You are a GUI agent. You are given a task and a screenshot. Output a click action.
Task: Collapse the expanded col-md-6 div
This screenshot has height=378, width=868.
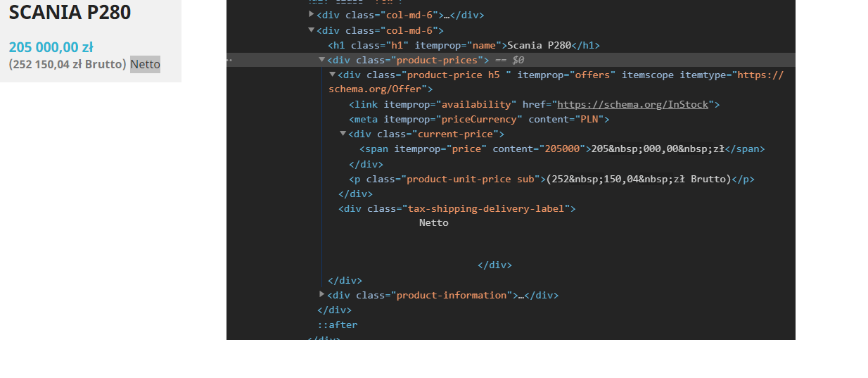pos(312,30)
